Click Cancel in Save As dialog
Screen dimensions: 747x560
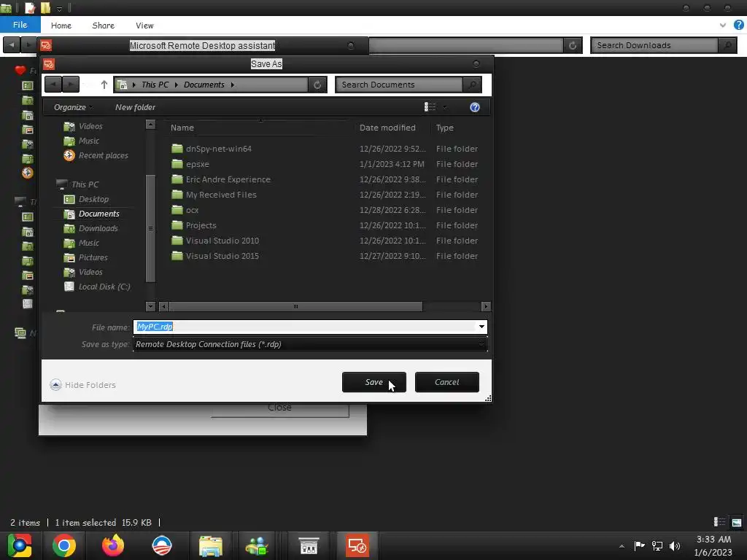[447, 382]
